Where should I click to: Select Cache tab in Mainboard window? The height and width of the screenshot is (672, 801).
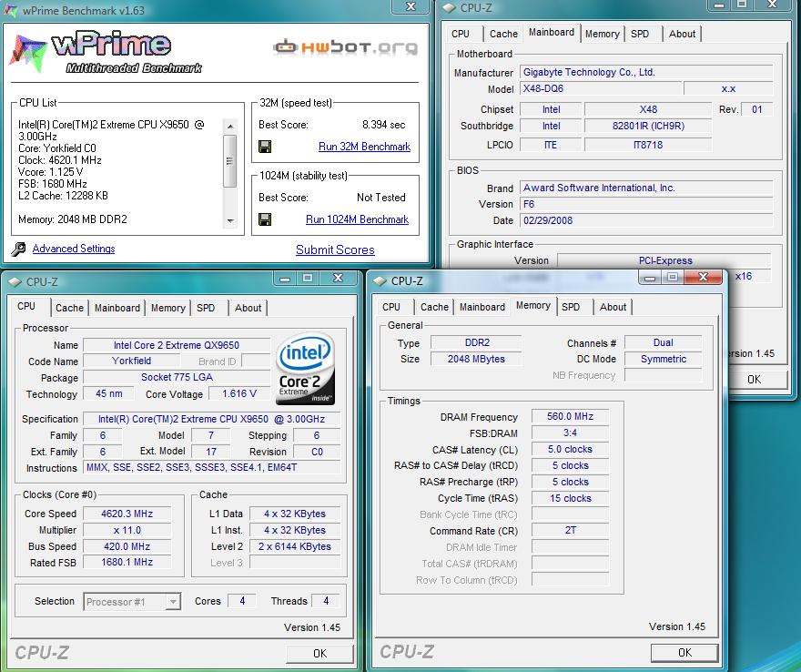[503, 34]
